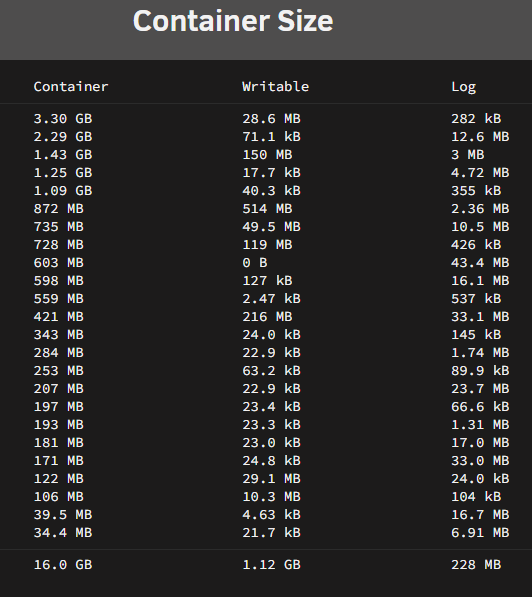Image resolution: width=532 pixels, height=597 pixels.
Task: Select the 119 MB writable cell
Action: click(267, 245)
